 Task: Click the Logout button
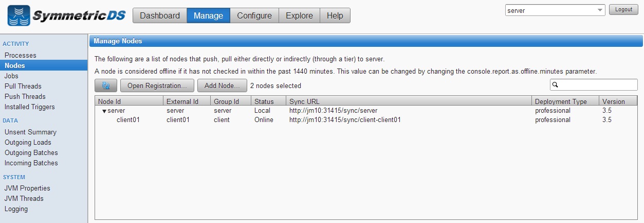coord(623,10)
